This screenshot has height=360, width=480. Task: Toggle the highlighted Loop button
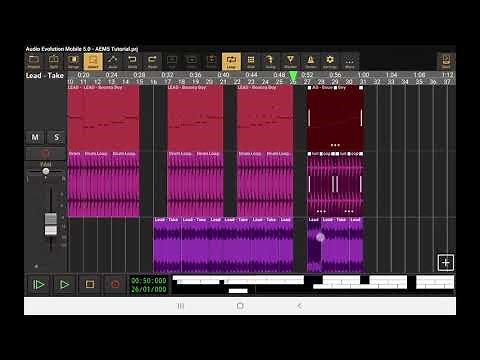(x=231, y=62)
